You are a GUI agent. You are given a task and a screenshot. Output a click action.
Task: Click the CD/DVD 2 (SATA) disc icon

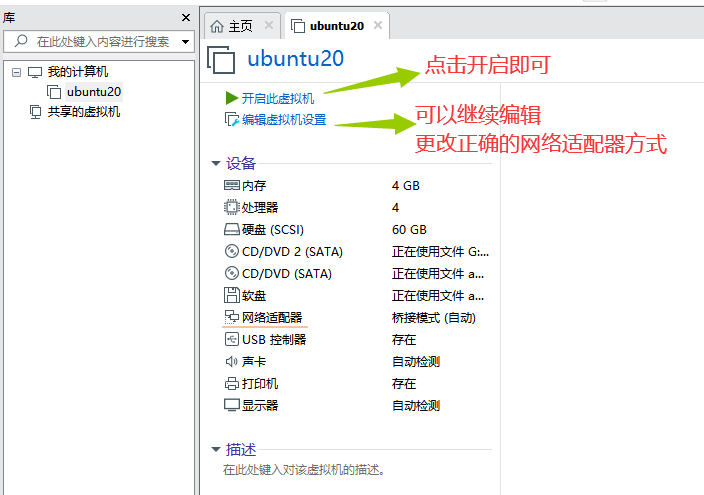pos(232,251)
